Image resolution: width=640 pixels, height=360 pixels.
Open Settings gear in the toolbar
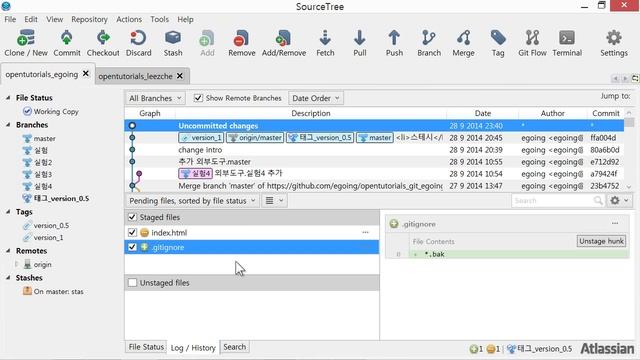(x=613, y=38)
